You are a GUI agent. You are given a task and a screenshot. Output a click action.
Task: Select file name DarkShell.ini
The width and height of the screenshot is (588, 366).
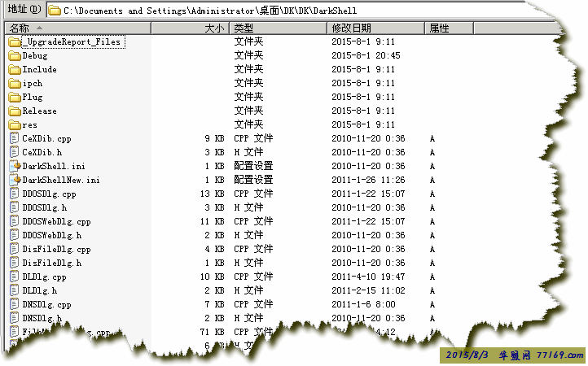tap(54, 167)
